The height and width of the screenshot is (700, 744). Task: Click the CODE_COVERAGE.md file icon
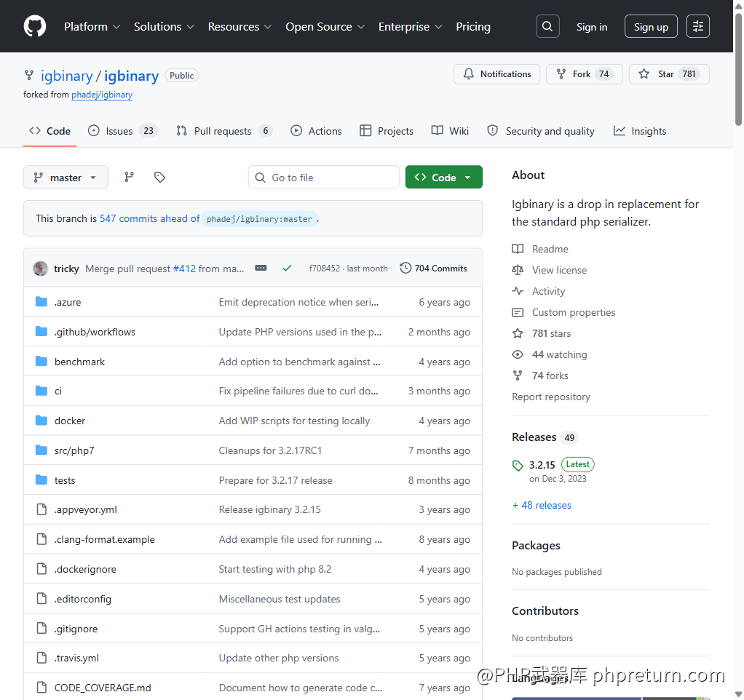pyautogui.click(x=41, y=688)
